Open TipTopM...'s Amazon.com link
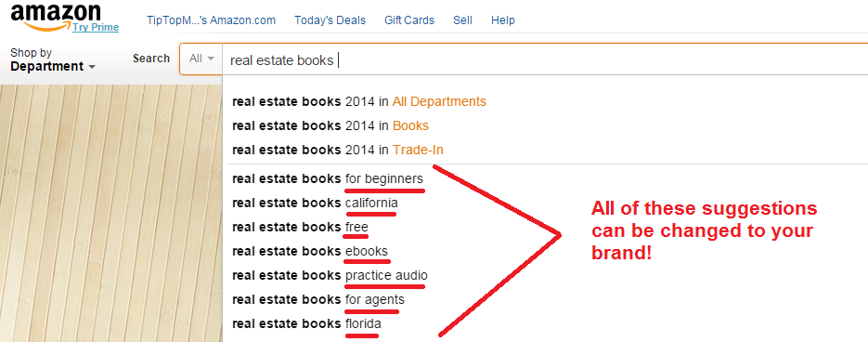The image size is (868, 342). coord(211,20)
